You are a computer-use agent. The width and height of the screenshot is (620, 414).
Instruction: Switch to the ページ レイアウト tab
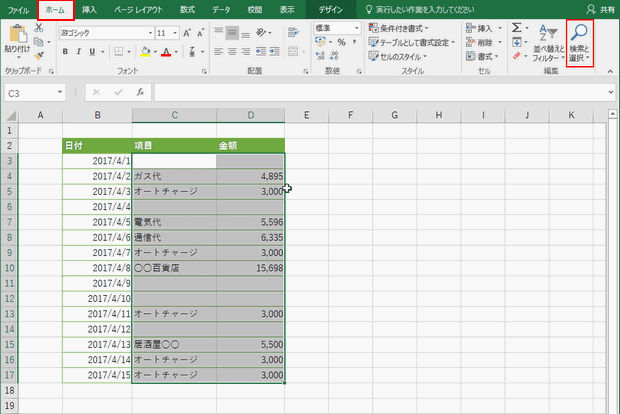138,10
